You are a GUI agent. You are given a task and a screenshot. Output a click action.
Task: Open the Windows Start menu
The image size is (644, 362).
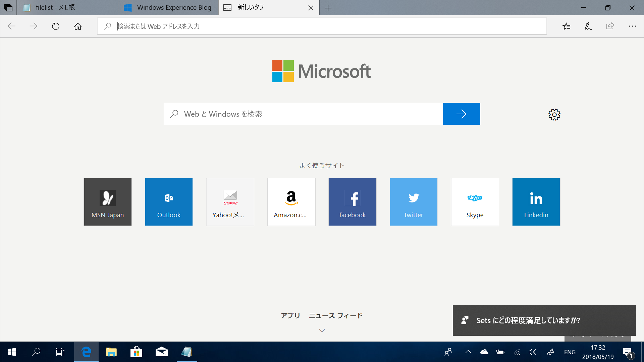12,352
